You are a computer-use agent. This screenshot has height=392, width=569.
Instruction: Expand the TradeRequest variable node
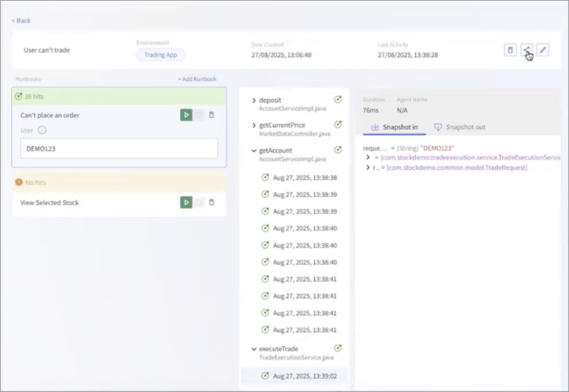368,168
